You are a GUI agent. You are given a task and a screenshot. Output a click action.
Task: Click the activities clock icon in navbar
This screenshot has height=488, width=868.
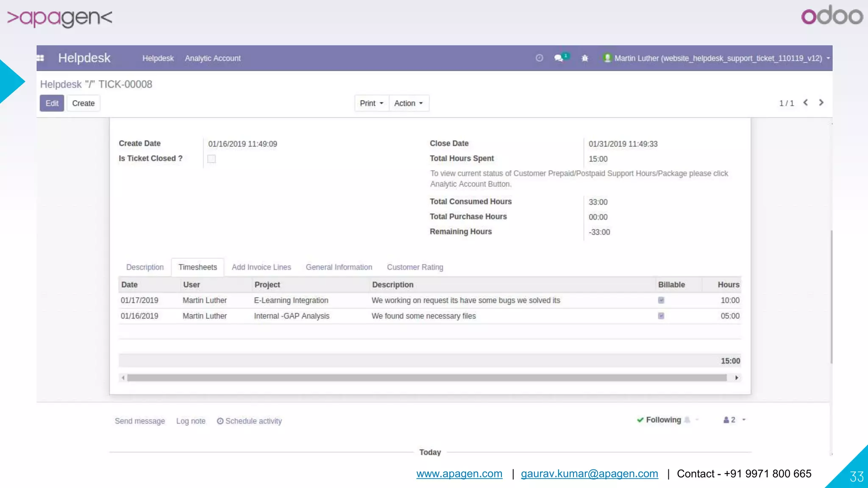pos(539,58)
